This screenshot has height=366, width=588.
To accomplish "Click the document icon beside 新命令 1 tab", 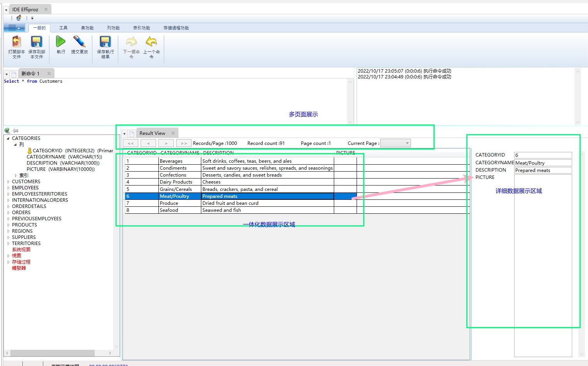I will 14,74.
